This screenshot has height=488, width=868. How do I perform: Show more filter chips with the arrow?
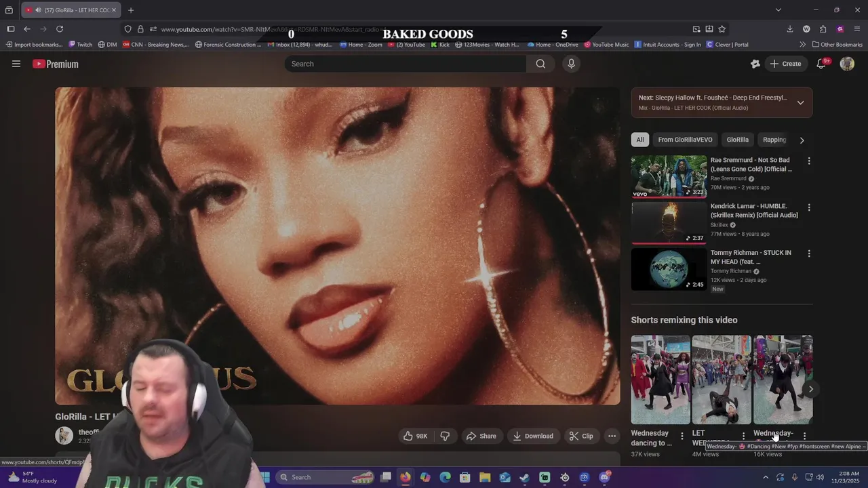(802, 140)
